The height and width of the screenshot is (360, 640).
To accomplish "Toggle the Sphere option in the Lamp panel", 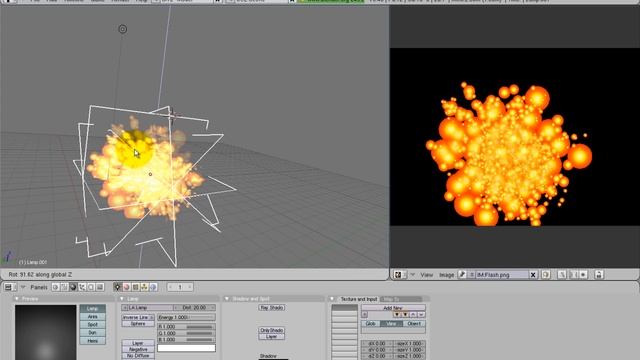I will [x=138, y=324].
